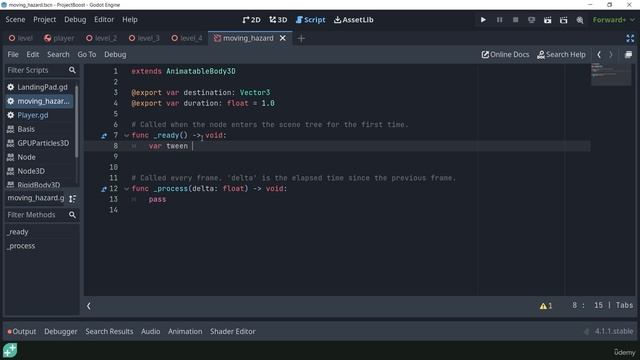The image size is (640, 360).
Task: Open the script editor File menu
Action: 13,55
